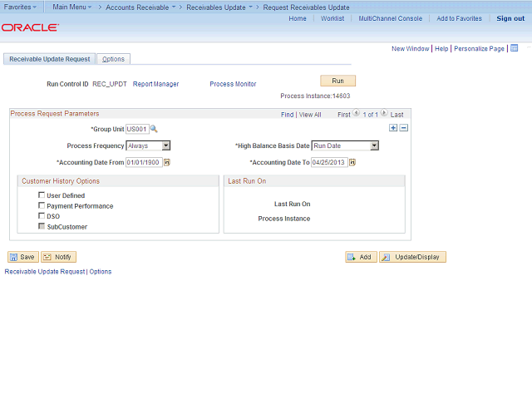Switch to the Options tab

tap(113, 59)
